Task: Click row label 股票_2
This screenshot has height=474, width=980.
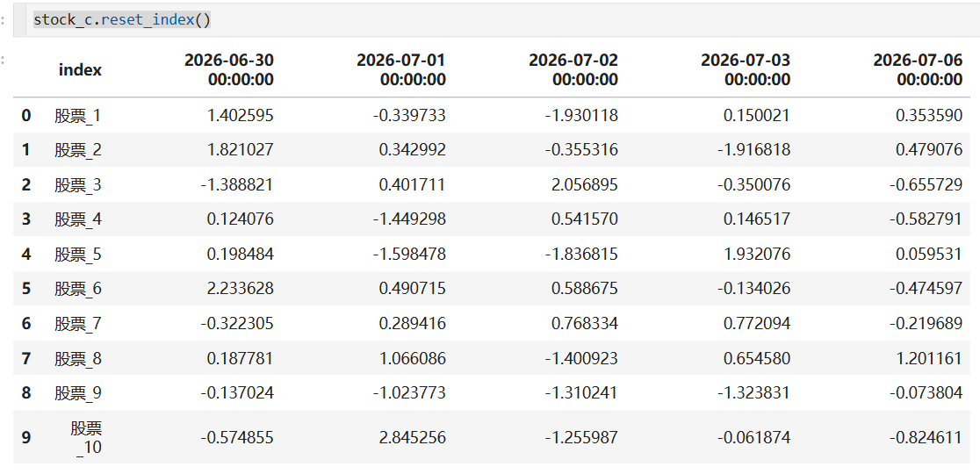Action: point(77,150)
